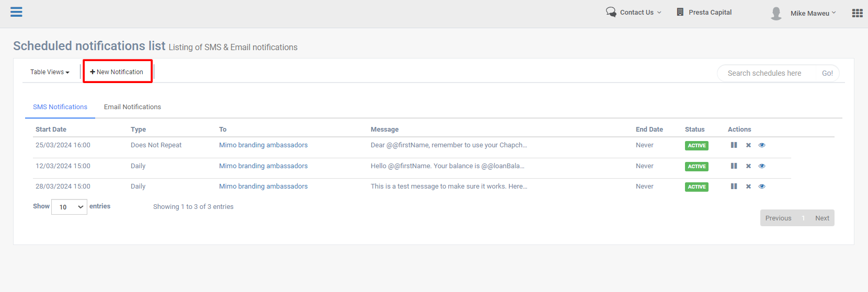The width and height of the screenshot is (868, 292).
Task: Delete the 28/03/2024 15:00 notification
Action: 748,186
